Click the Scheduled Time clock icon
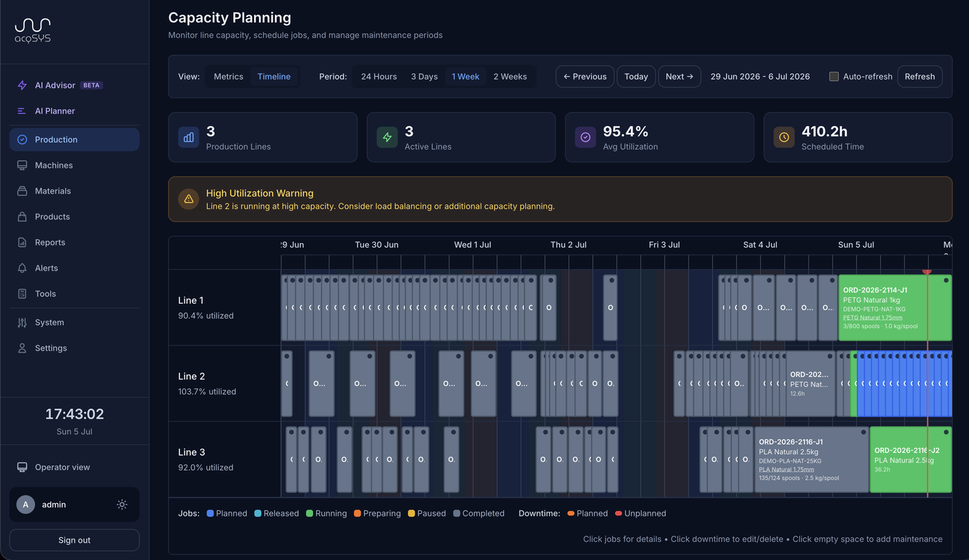Screen dimensions: 969x560 coord(784,137)
